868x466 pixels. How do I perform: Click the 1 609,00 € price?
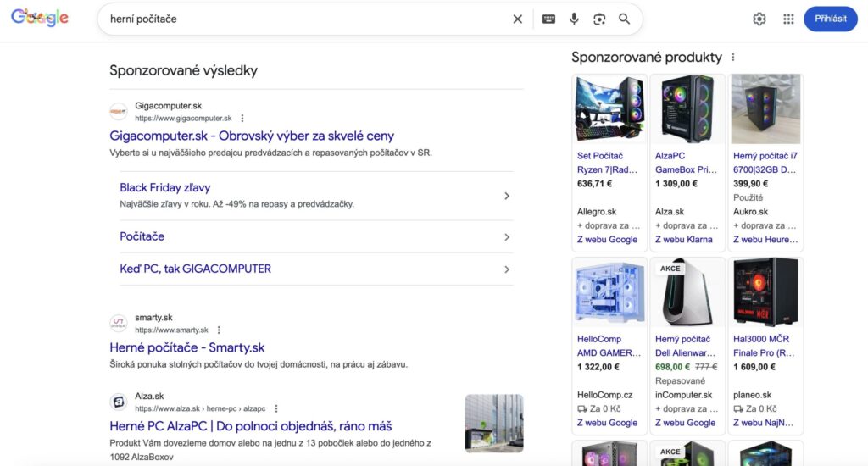pos(754,367)
